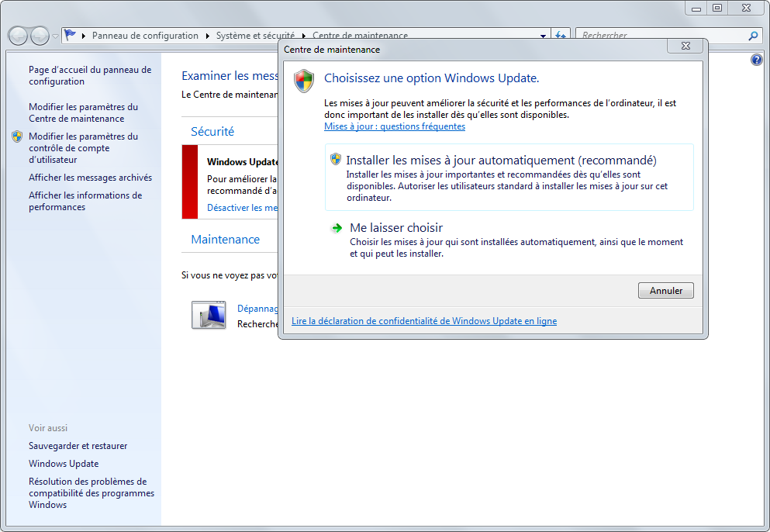Click shield icon beside Installer les mises à jour
770x532 pixels.
[336, 159]
